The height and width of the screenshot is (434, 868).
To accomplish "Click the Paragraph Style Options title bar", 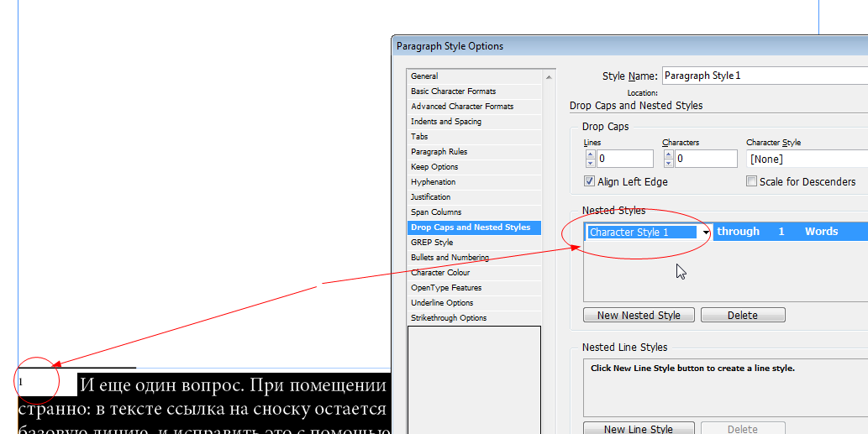I will pyautogui.click(x=629, y=46).
